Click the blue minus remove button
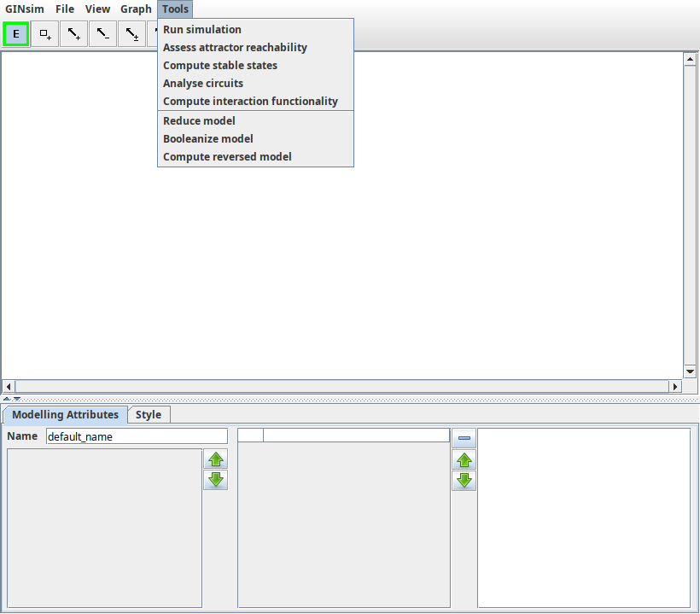Screen dimensions: 700x614 [464, 439]
